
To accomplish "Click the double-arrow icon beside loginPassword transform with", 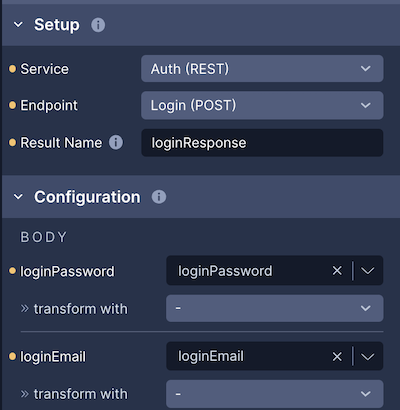I will coord(24,309).
